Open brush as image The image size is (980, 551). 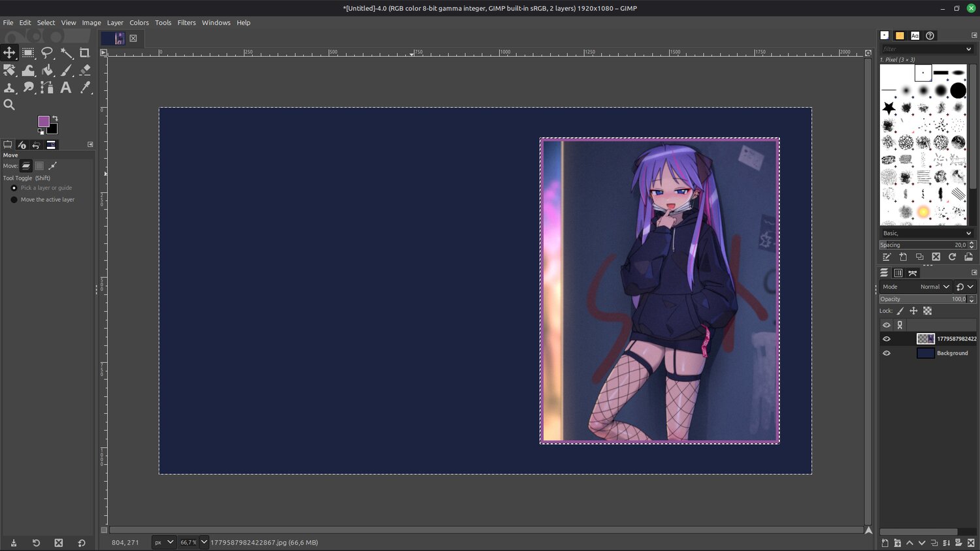pos(968,257)
